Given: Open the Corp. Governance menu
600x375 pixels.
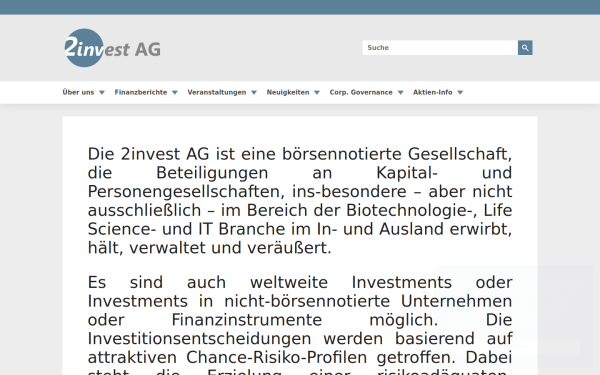Looking at the screenshot, I should point(361,92).
